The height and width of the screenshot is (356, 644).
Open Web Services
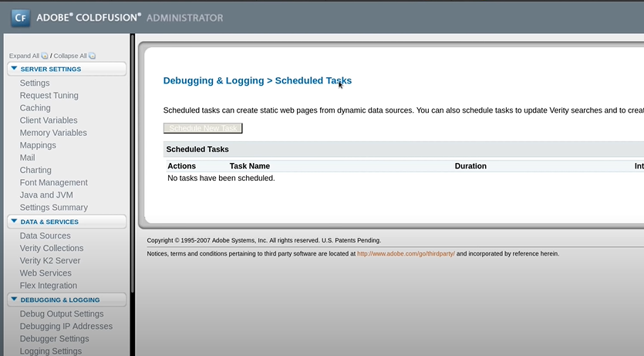point(46,273)
